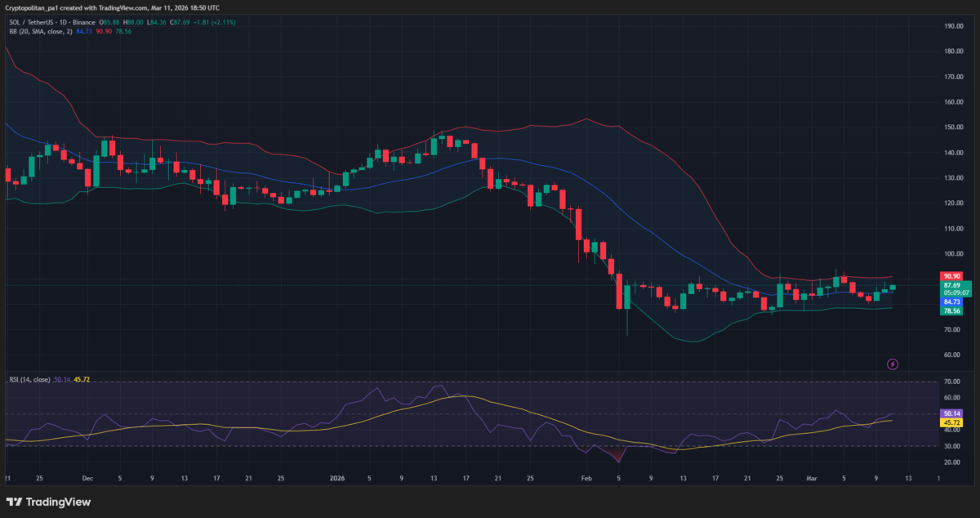This screenshot has width=980, height=518.
Task: Click the green 78.56 lower band price label
Action: (951, 311)
